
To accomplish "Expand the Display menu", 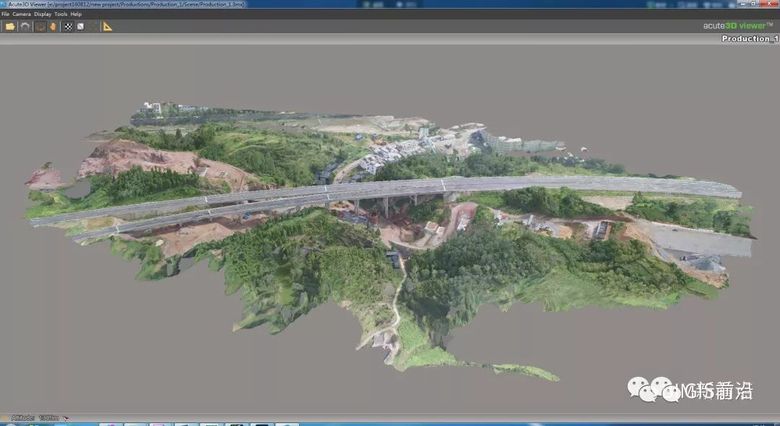I will (x=42, y=14).
